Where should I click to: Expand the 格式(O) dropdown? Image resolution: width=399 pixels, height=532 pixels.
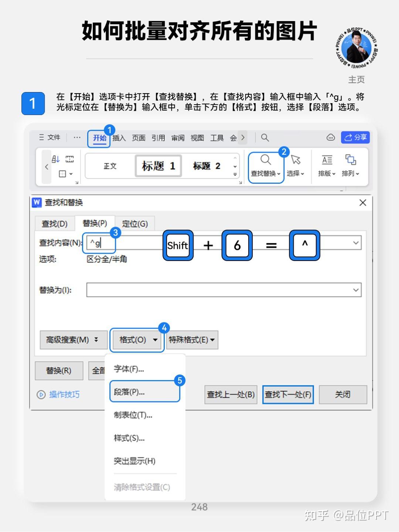point(137,339)
